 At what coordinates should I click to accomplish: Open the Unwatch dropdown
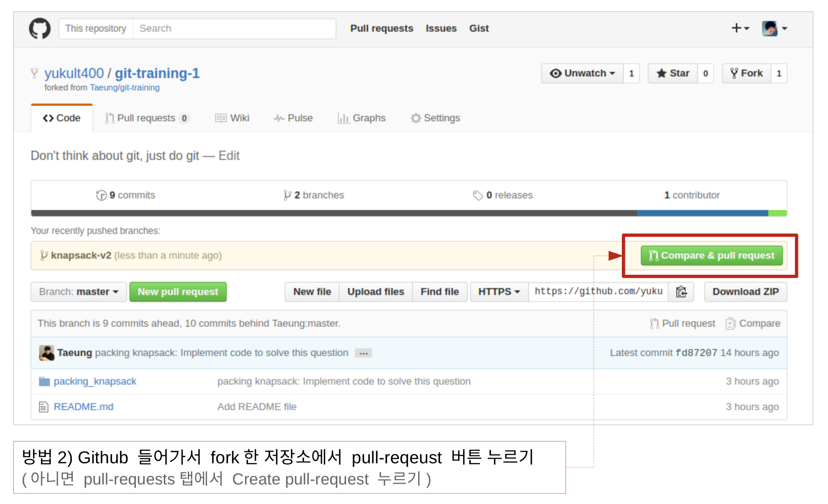(x=582, y=73)
